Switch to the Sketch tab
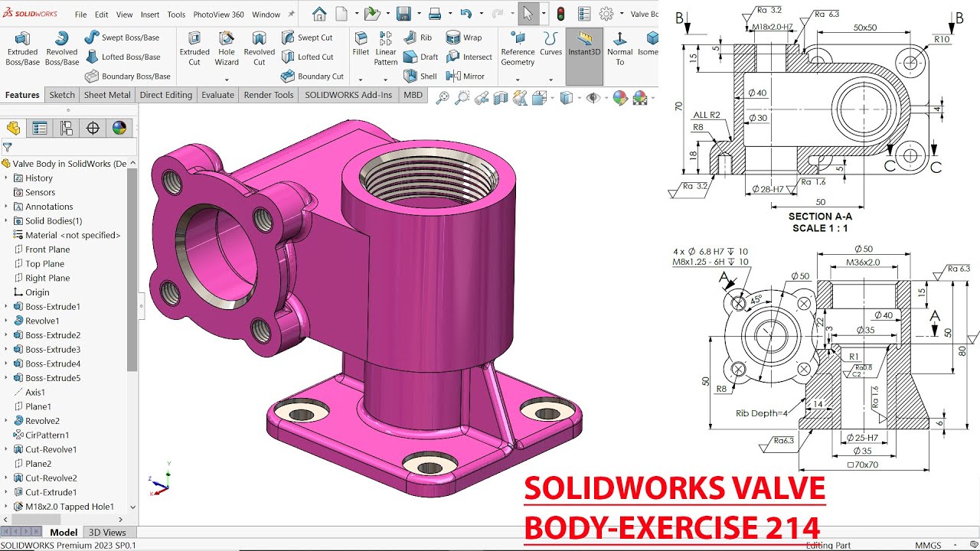Image resolution: width=980 pixels, height=551 pixels. coord(62,95)
